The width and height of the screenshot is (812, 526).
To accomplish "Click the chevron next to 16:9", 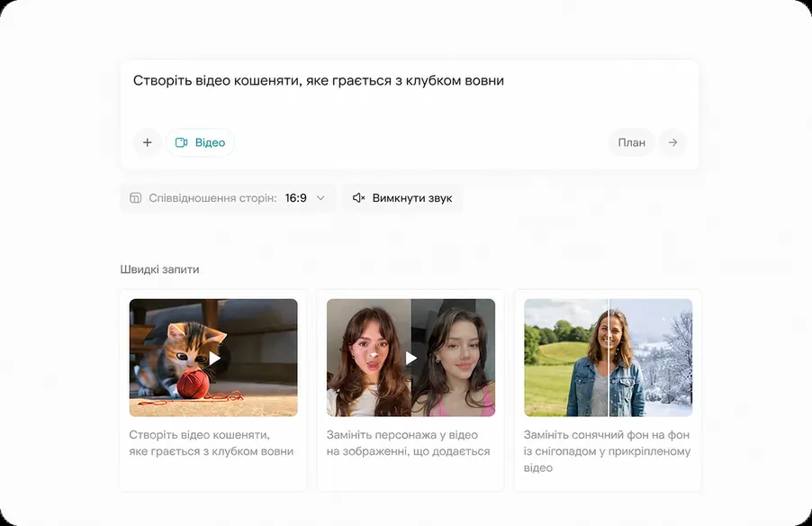I will pos(320,198).
